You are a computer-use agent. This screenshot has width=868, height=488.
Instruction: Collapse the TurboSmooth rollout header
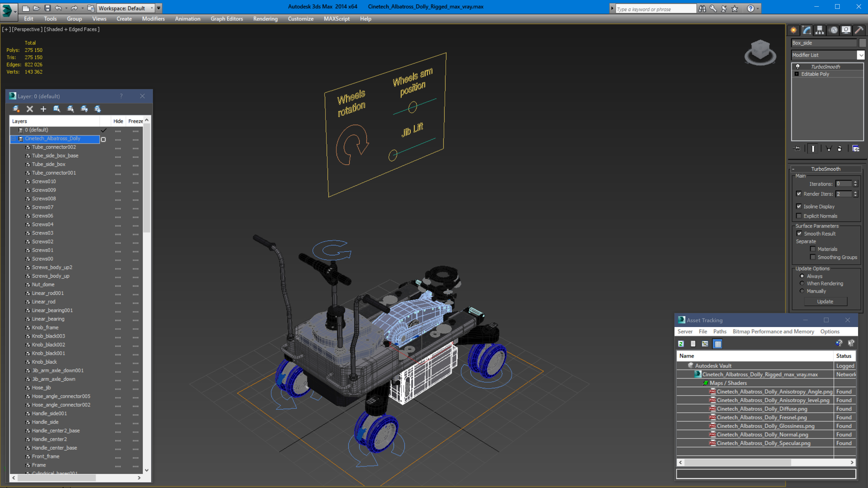click(x=825, y=169)
